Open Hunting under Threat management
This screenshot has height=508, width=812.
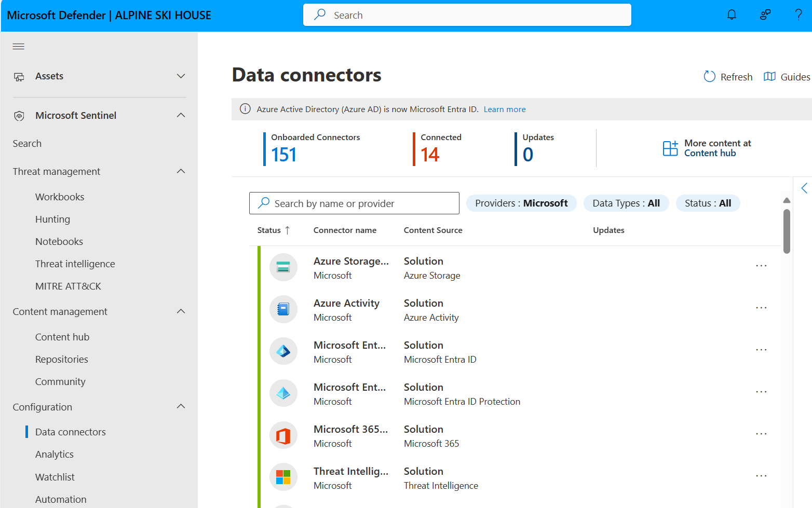[x=52, y=219]
